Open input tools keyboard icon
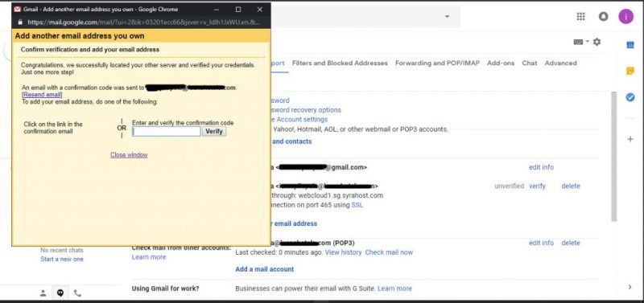The width and height of the screenshot is (644, 303). click(578, 42)
